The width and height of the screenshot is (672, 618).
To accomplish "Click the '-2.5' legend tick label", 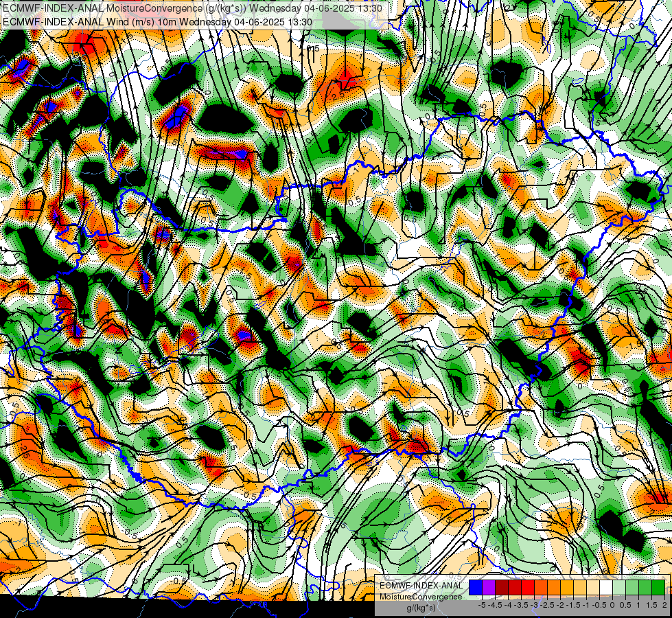I will click(x=547, y=605).
